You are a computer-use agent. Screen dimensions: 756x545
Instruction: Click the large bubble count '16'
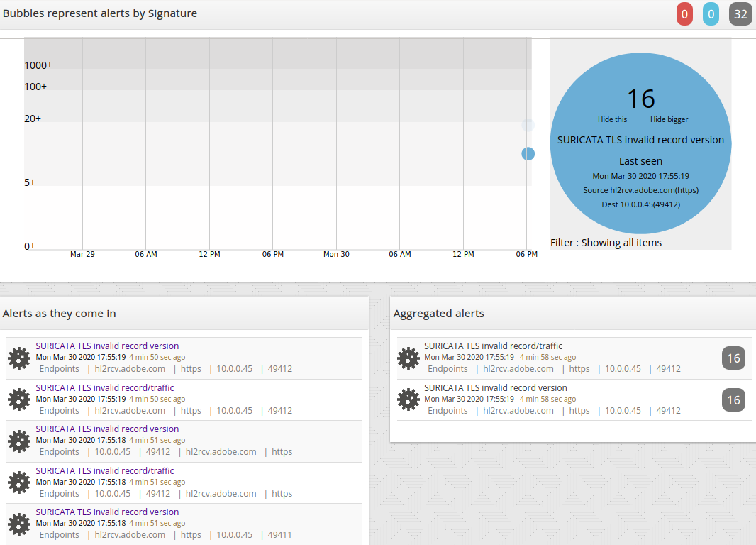pos(641,99)
